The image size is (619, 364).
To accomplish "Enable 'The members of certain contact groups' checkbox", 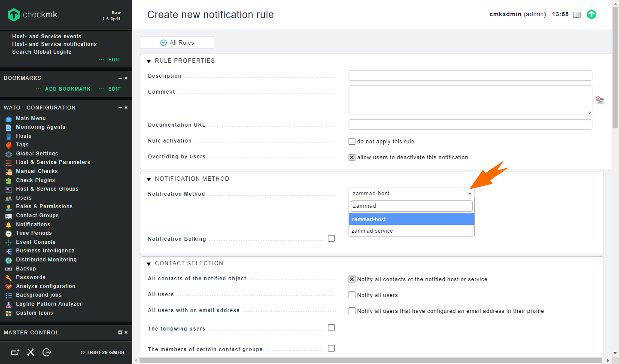I will click(x=331, y=348).
